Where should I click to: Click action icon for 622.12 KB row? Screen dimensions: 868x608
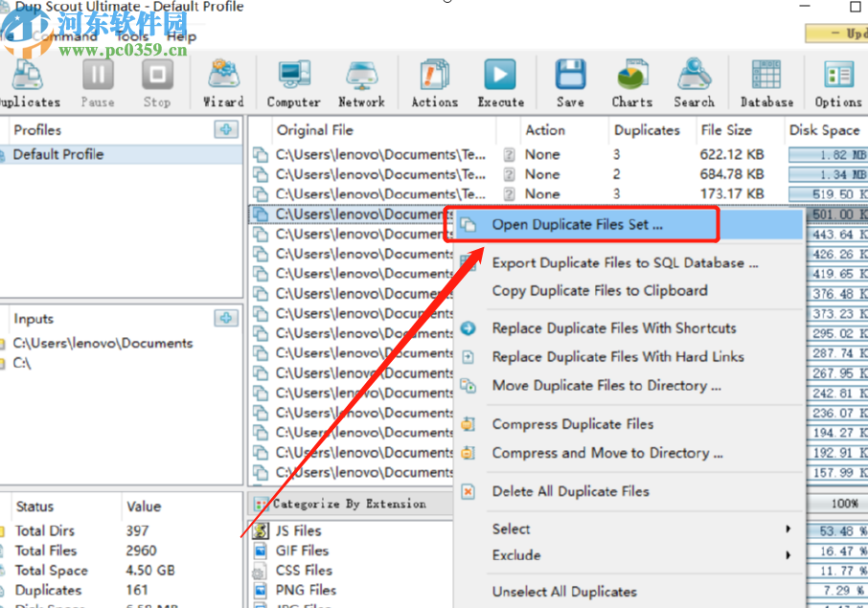(x=510, y=154)
